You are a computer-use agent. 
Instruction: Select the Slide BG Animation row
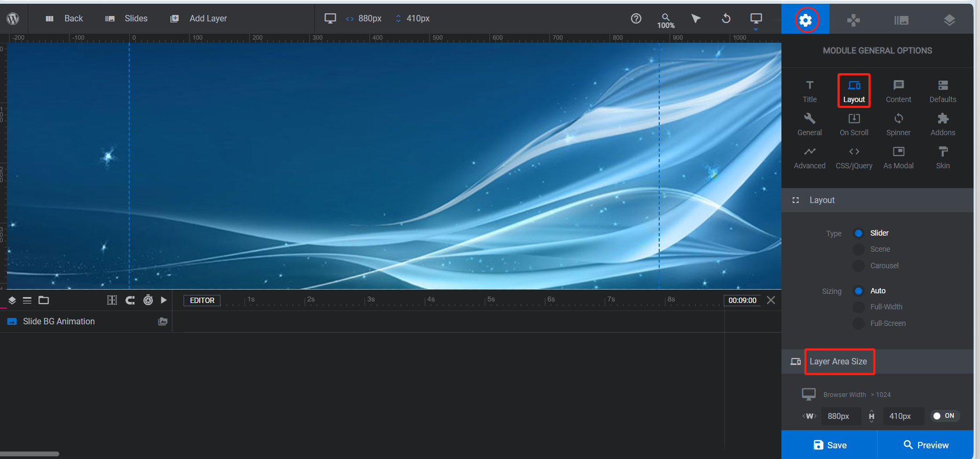(x=86, y=322)
